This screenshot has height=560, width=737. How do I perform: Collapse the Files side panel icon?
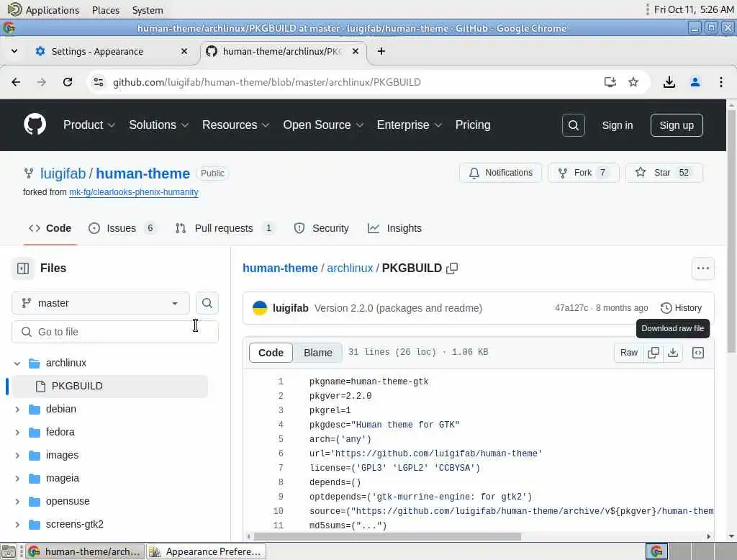coord(23,268)
